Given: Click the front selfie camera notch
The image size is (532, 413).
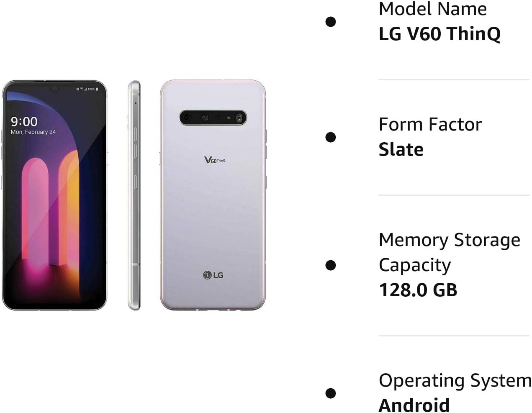Looking at the screenshot, I should point(54,88).
